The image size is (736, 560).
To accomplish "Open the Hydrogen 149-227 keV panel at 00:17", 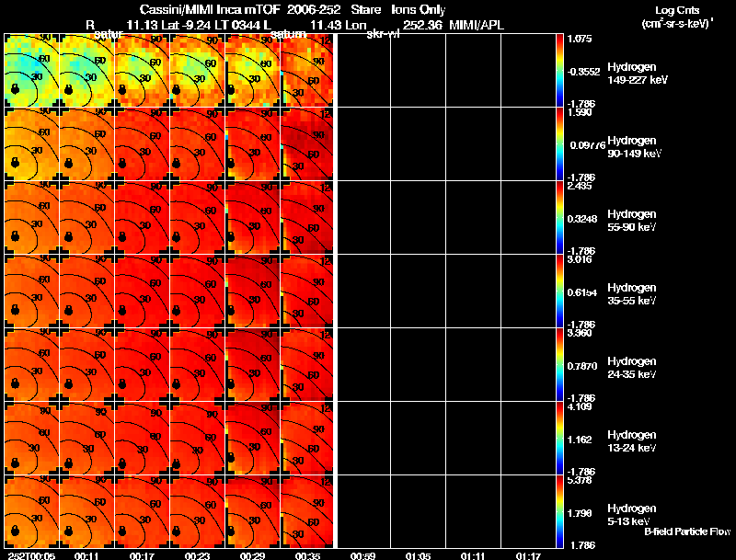I will [142, 71].
